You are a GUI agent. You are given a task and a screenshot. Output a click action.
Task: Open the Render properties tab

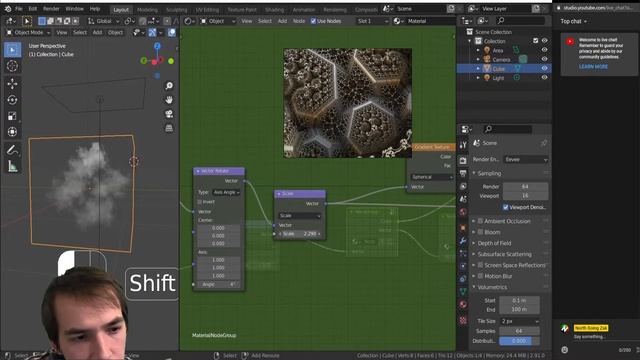point(463,161)
